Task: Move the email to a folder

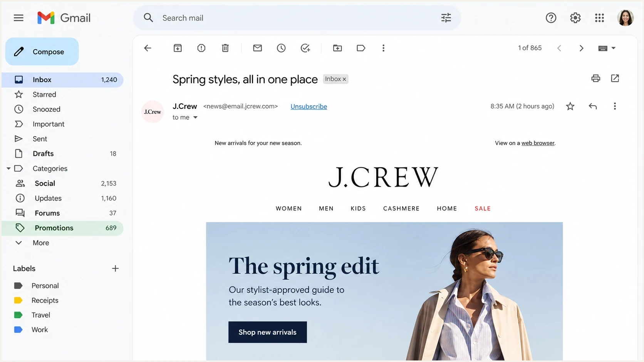Action: 337,48
